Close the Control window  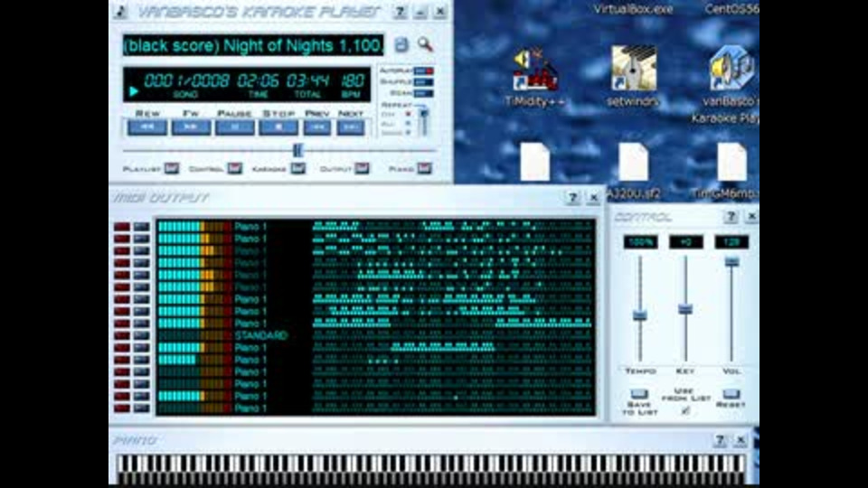(x=751, y=216)
